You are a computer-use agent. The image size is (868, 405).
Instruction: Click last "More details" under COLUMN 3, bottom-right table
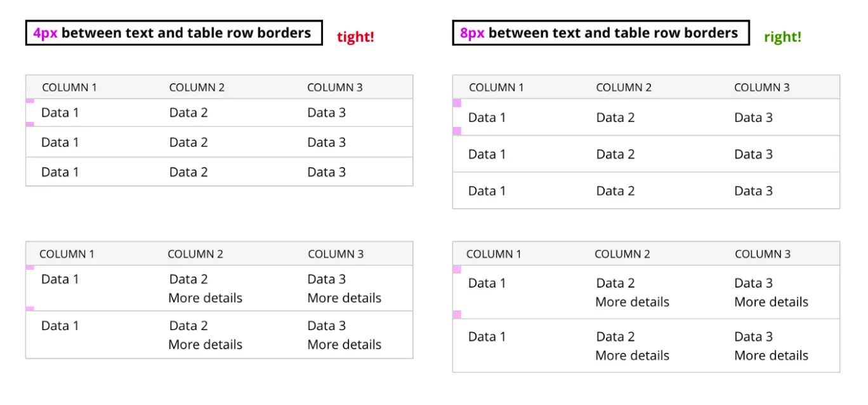click(771, 355)
